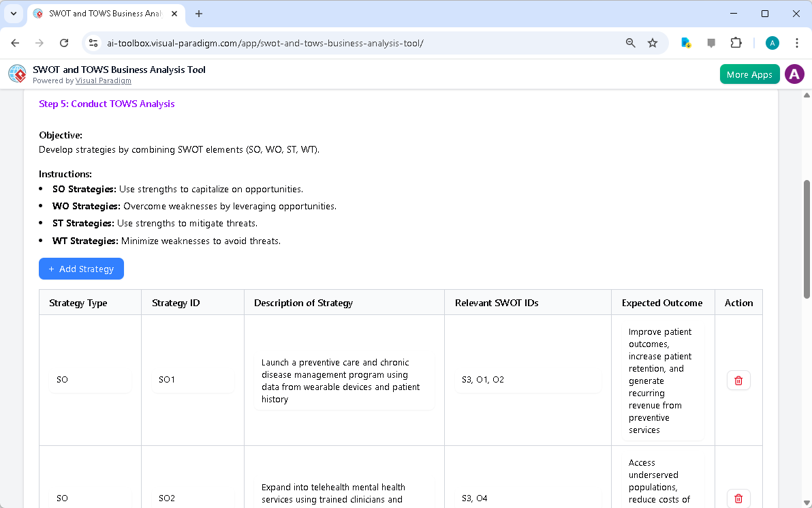The image size is (812, 508).
Task: Follow the Visual Paradigm link
Action: (x=103, y=80)
